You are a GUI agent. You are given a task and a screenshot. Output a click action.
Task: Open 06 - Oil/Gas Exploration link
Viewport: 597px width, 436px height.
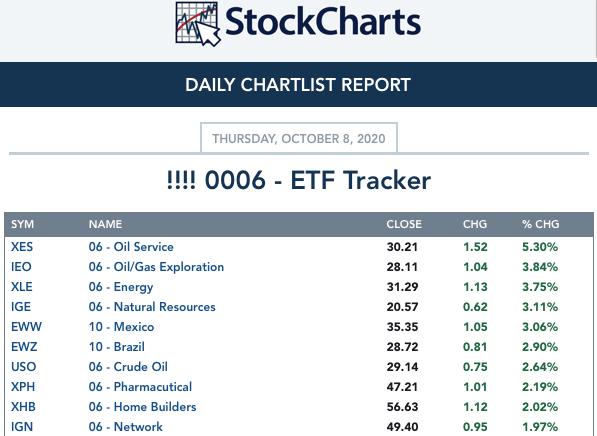coord(156,267)
